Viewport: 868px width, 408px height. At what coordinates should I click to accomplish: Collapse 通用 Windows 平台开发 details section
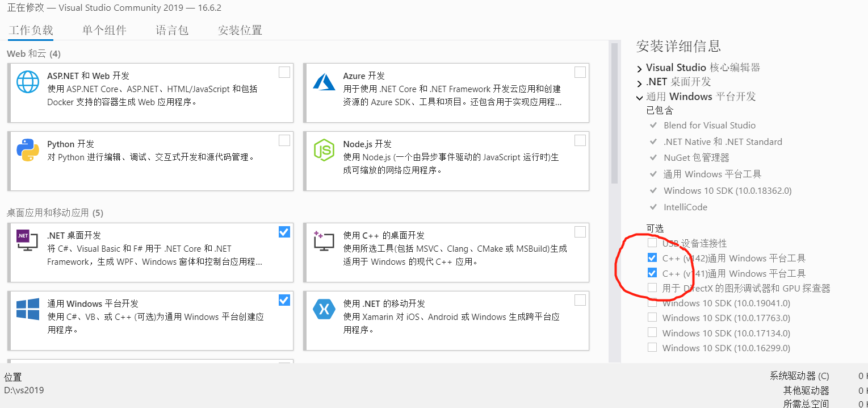click(x=640, y=97)
